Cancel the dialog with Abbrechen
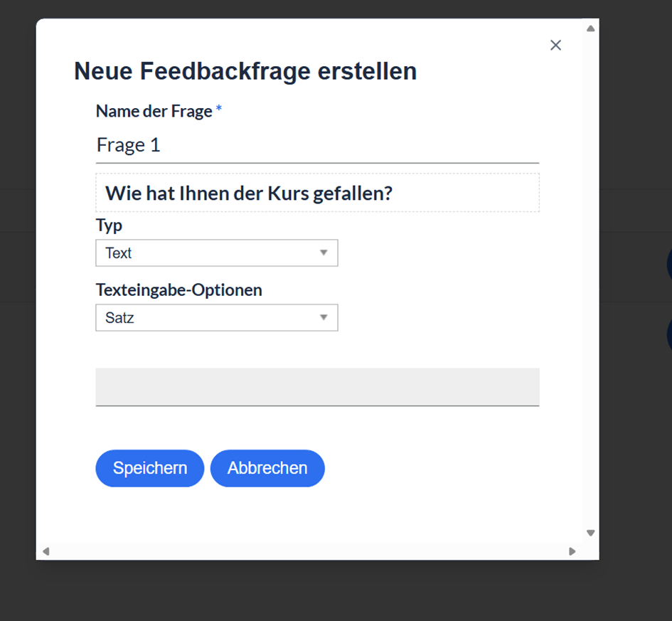This screenshot has height=621, width=672. [267, 468]
